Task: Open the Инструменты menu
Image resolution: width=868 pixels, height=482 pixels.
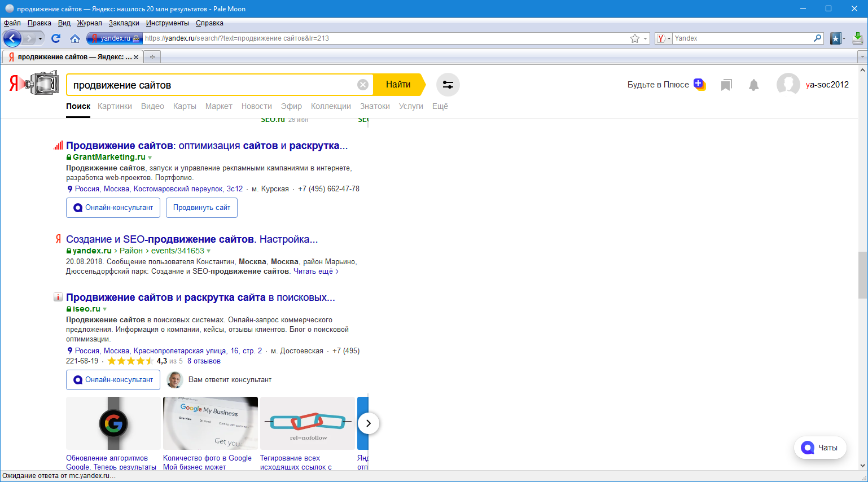Action: coord(168,23)
